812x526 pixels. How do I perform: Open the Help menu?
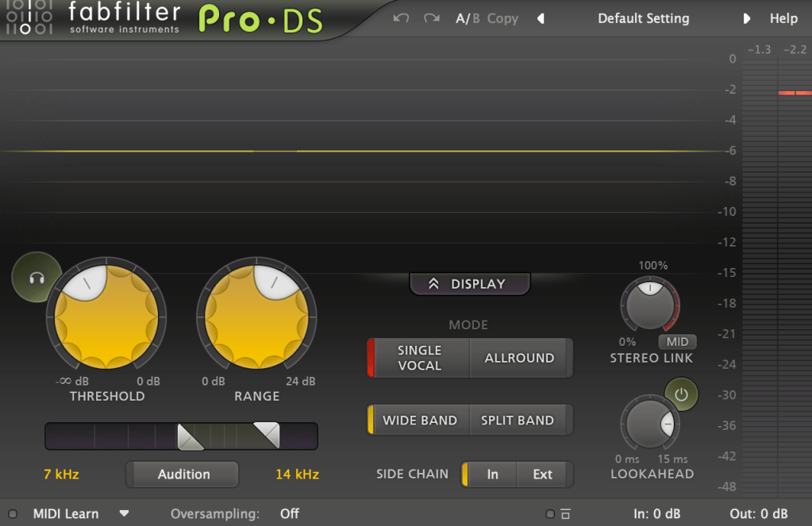point(783,18)
